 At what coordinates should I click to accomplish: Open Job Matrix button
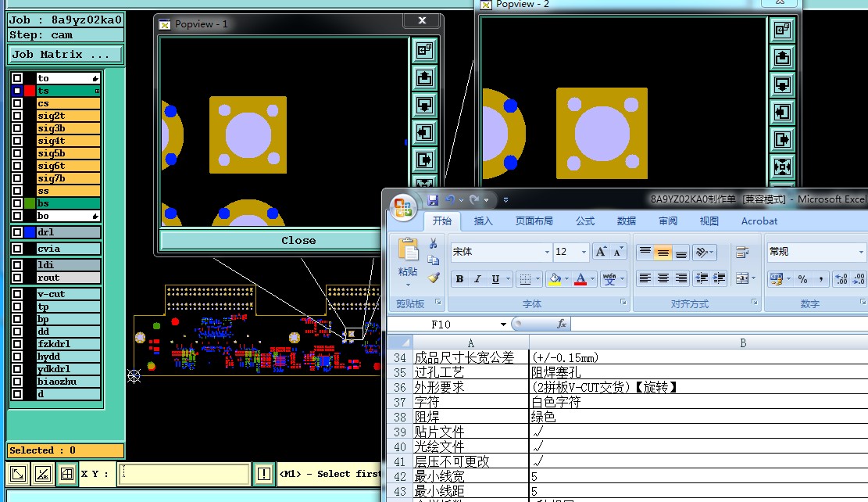click(66, 54)
